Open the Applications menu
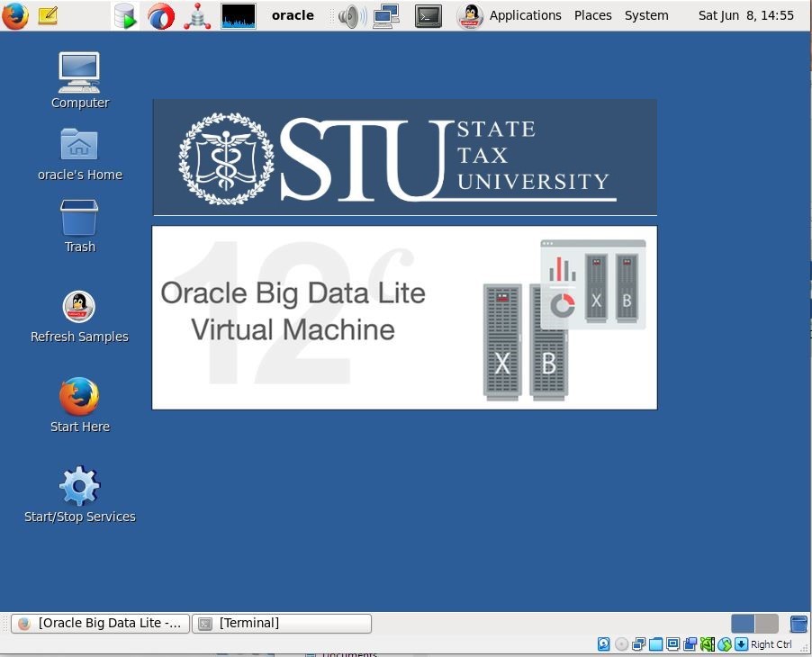This screenshot has height=657, width=812. pyautogui.click(x=525, y=15)
